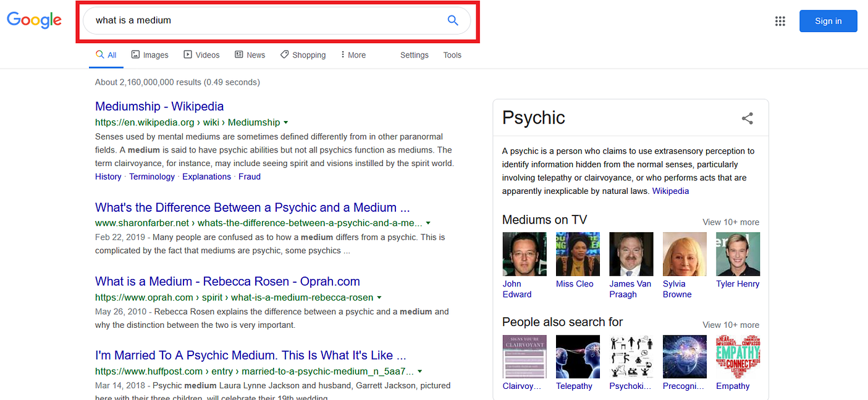Click the 'People also search for' heading
868x400 pixels.
click(562, 322)
